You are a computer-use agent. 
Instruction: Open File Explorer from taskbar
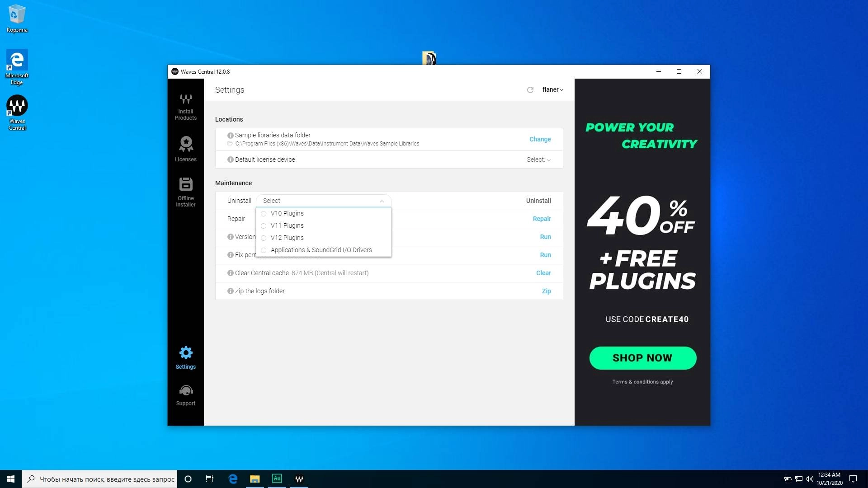[x=255, y=479]
